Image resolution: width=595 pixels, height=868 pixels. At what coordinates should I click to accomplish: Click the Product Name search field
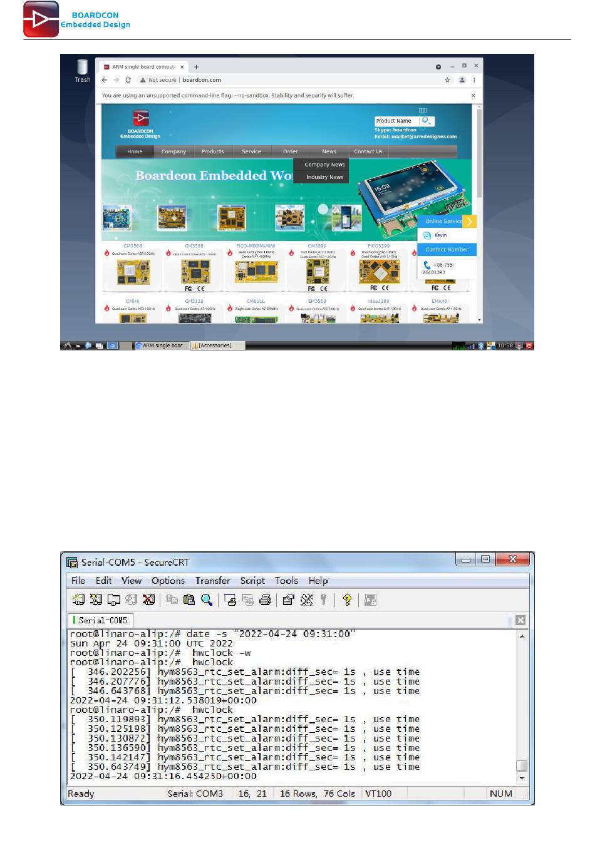pos(396,121)
